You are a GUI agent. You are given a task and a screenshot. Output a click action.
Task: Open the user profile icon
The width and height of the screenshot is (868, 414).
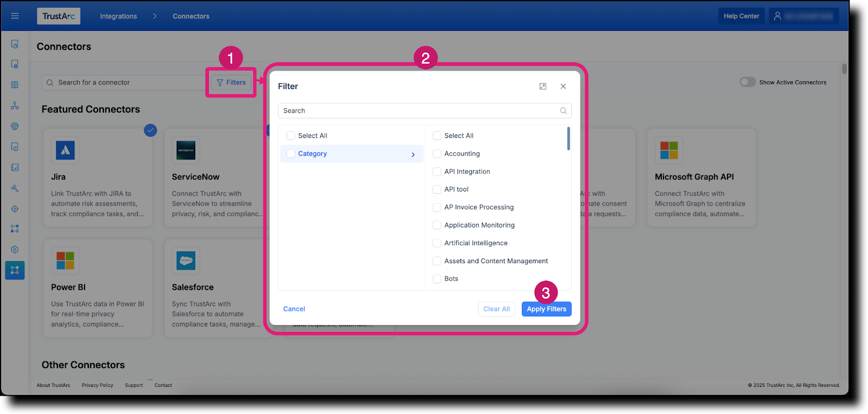click(x=777, y=16)
